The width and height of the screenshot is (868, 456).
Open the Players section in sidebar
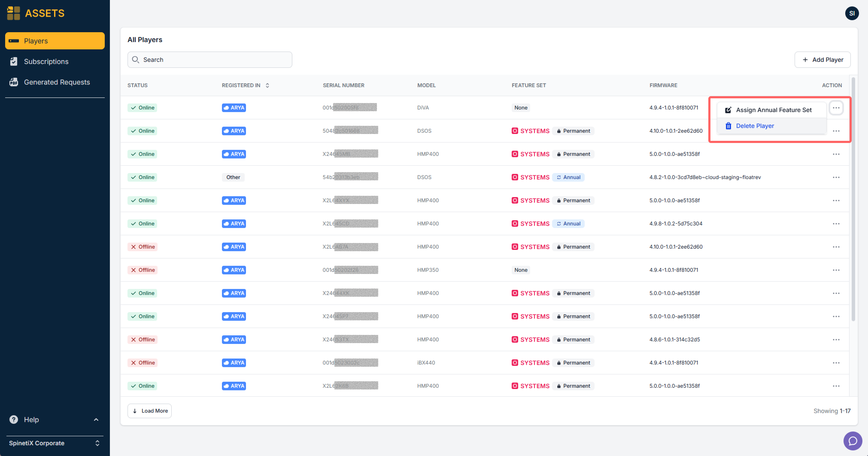55,41
